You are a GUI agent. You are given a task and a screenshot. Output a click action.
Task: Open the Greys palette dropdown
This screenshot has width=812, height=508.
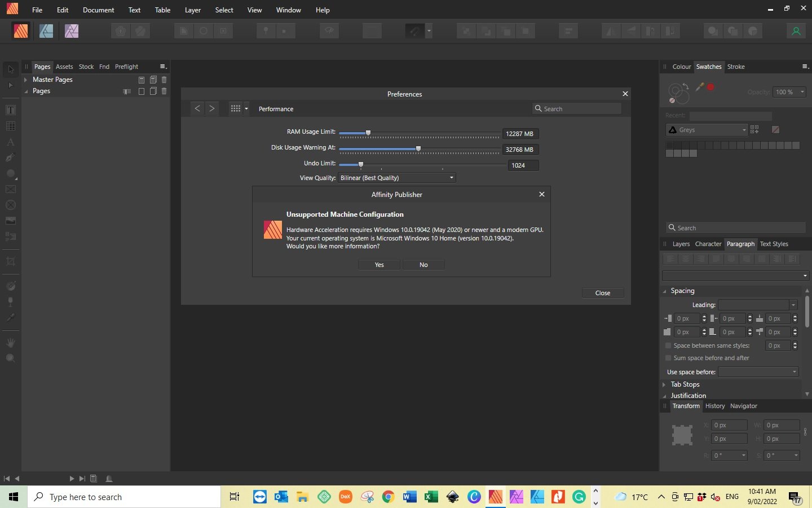tap(707, 130)
